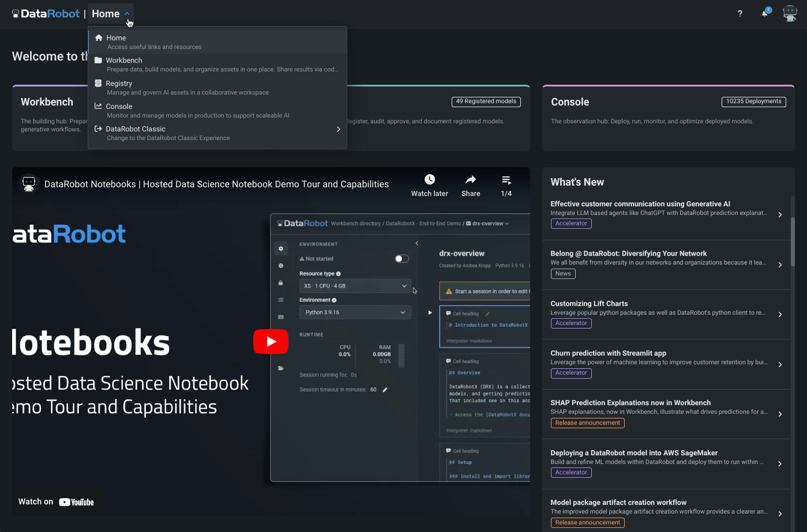Screen dimensions: 807x532
Task: Click the Watch later clock icon
Action: (429, 180)
